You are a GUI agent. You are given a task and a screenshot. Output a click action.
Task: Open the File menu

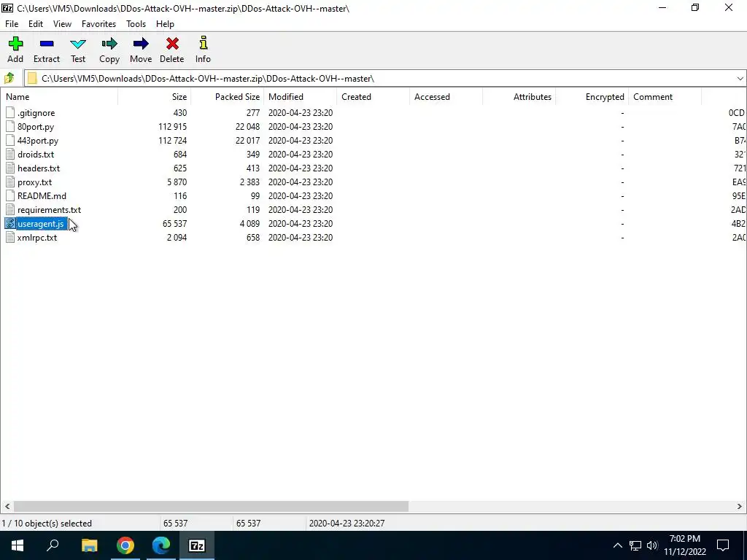pos(12,24)
